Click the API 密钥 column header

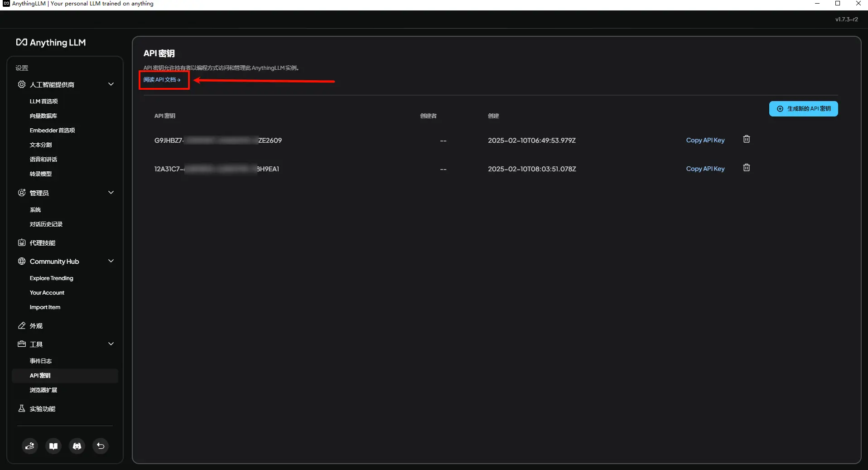coord(164,116)
